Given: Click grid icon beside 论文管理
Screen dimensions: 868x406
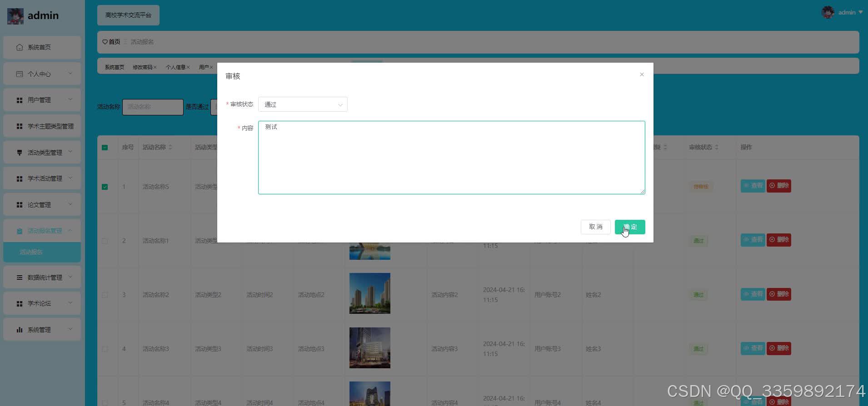Looking at the screenshot, I should 20,205.
